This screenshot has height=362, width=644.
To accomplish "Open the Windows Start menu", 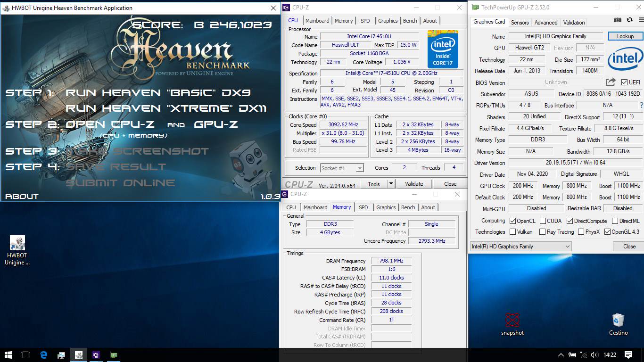I will click(x=8, y=355).
